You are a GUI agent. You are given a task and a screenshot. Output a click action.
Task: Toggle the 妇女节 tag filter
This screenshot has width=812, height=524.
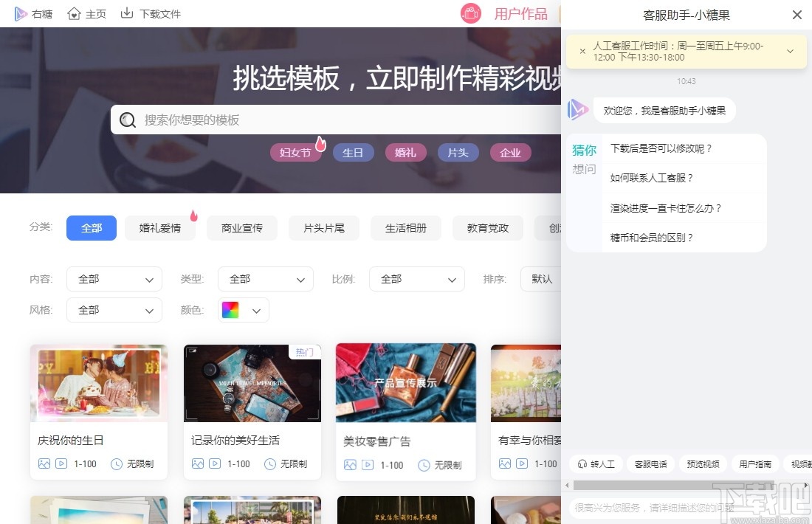(x=295, y=153)
